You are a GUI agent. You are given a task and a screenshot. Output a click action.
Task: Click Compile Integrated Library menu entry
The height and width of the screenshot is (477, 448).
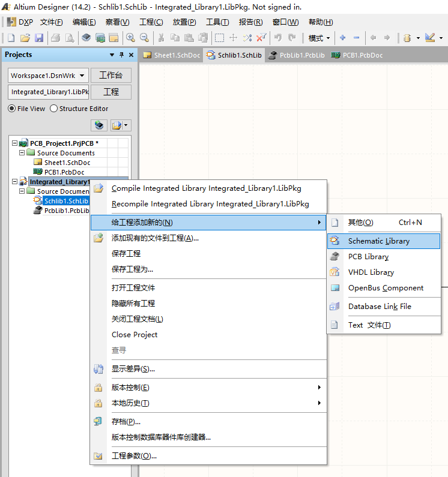tap(208, 188)
